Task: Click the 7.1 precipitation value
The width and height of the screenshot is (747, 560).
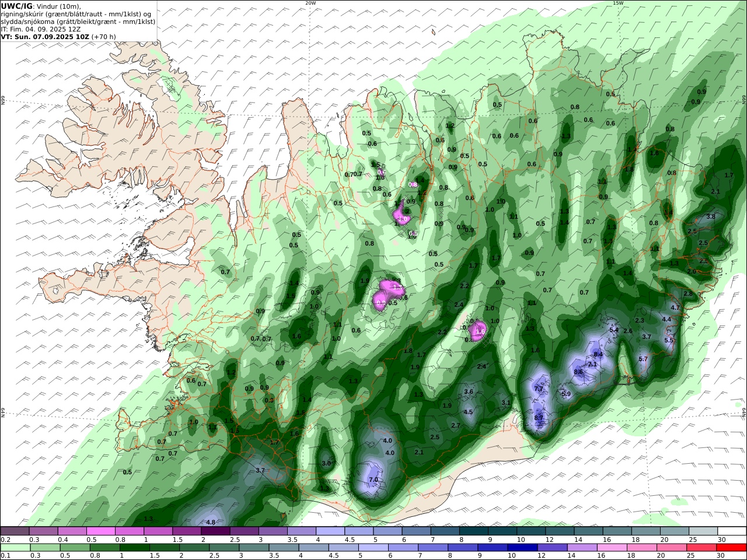Action: coord(592,364)
